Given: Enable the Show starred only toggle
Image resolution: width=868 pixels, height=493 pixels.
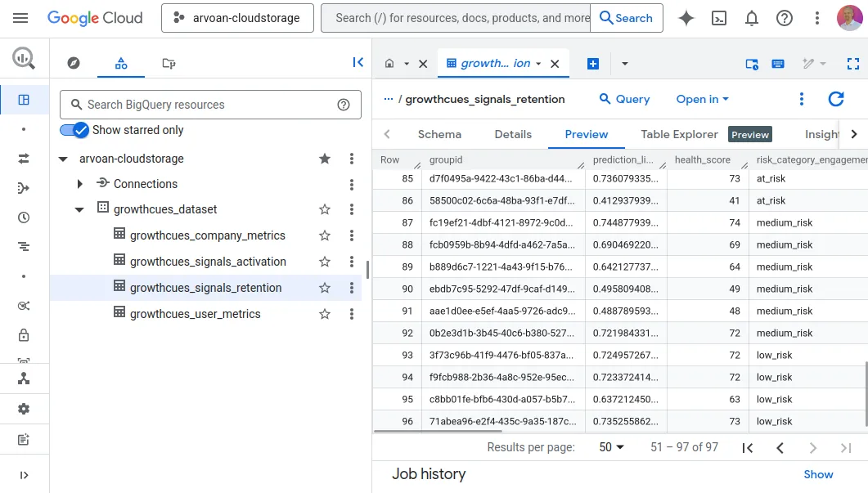Looking at the screenshot, I should click(72, 130).
